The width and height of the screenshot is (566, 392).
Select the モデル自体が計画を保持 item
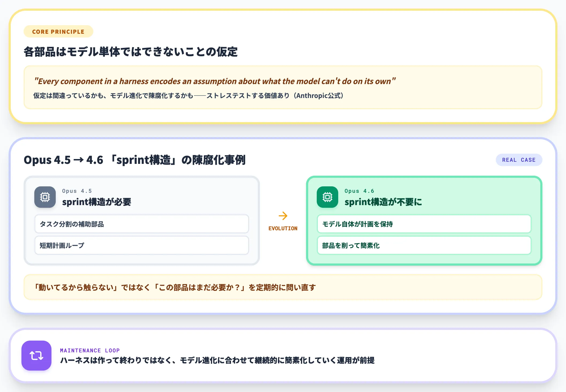pyautogui.click(x=424, y=224)
